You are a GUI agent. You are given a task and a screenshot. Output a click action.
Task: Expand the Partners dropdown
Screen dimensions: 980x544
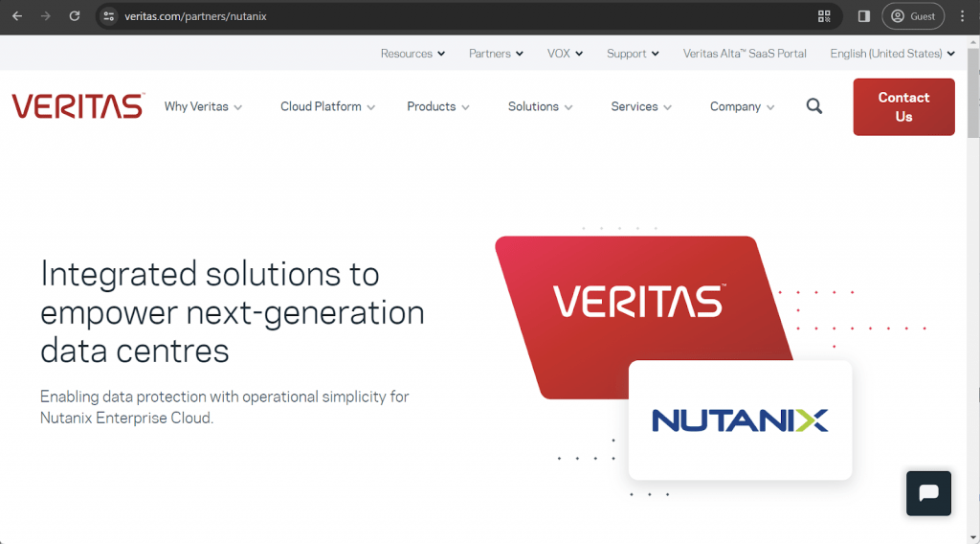(496, 54)
